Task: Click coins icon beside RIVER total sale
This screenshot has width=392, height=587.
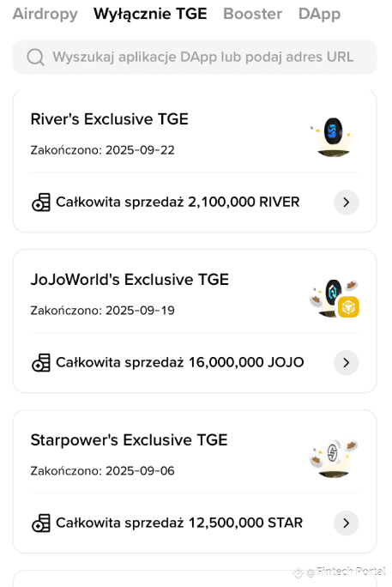Action: [41, 203]
